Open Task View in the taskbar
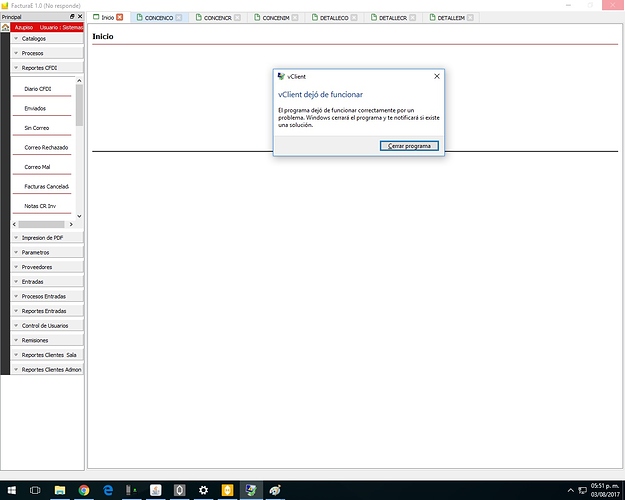Screen dimensions: 625x500 click(x=35, y=490)
